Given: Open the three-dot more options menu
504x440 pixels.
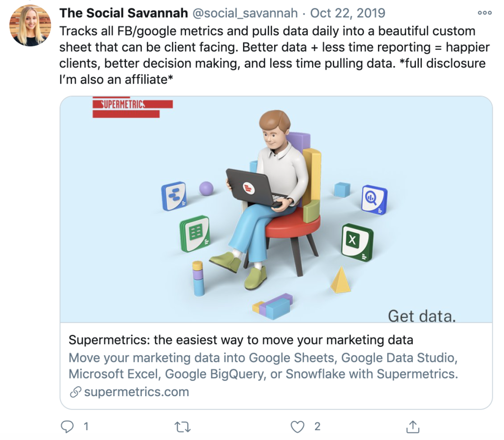Looking at the screenshot, I should (484, 13).
